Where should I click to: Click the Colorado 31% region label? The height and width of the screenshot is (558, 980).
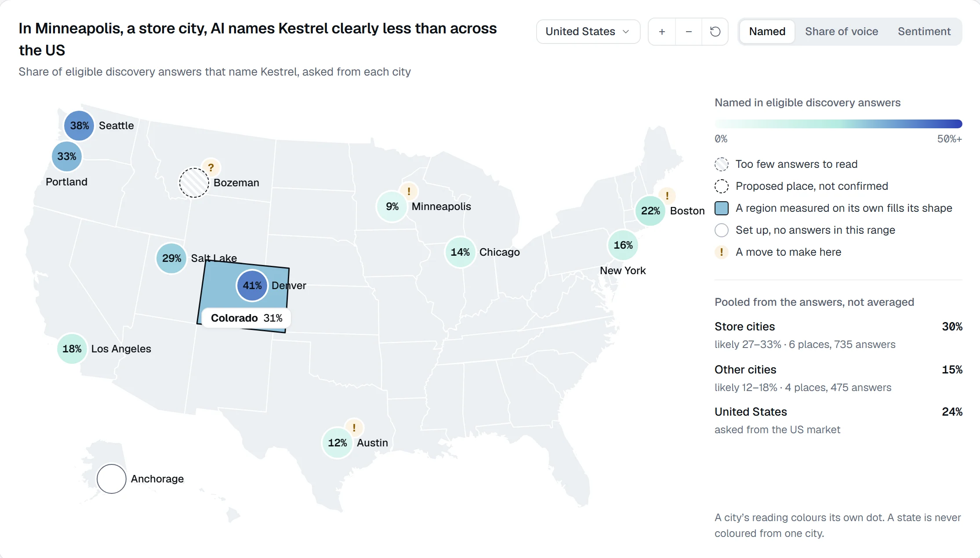coord(247,318)
